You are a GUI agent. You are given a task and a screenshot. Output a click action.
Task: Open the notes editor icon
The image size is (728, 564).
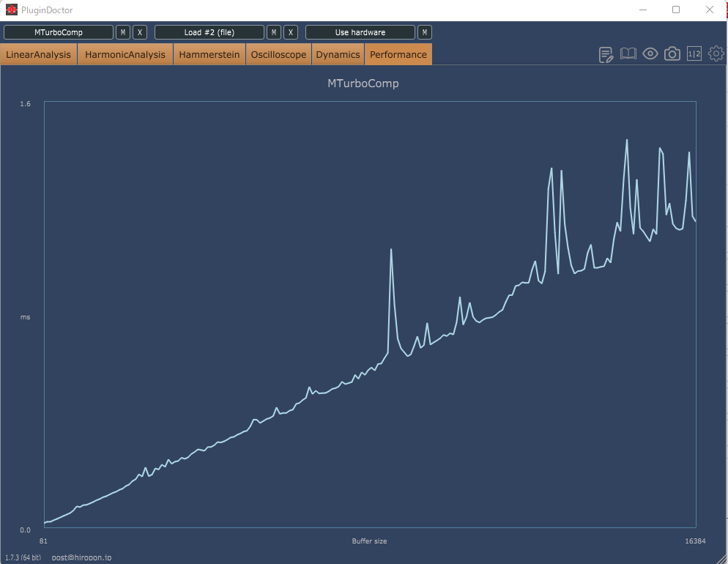tap(606, 55)
